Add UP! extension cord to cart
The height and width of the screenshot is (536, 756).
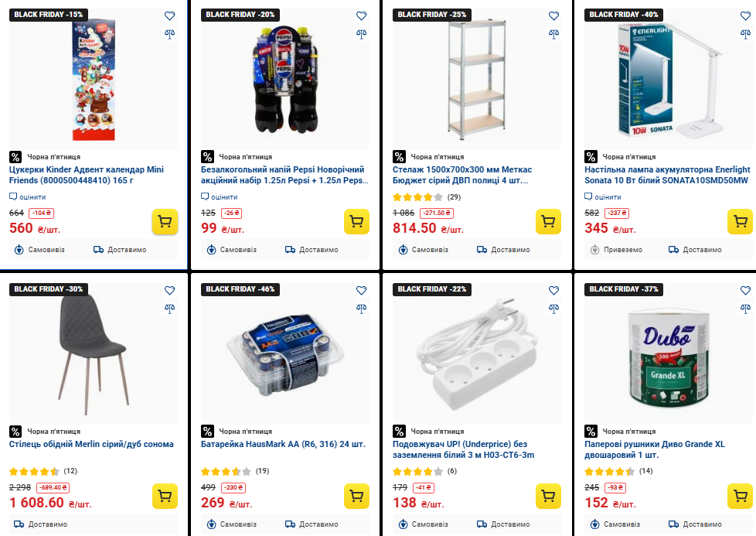pos(548,496)
